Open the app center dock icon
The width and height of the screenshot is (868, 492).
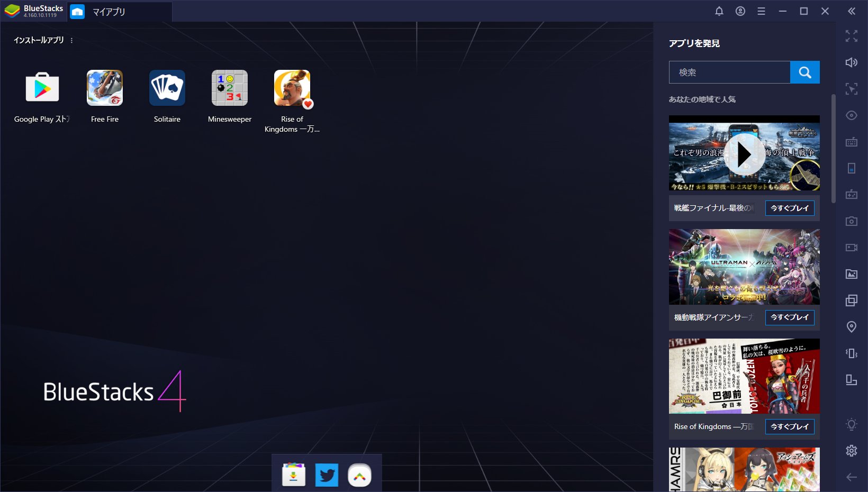coord(294,475)
